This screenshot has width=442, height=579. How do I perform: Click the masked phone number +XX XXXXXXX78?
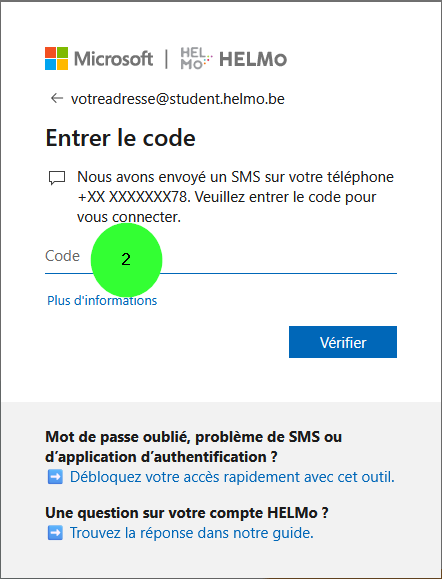tap(133, 197)
